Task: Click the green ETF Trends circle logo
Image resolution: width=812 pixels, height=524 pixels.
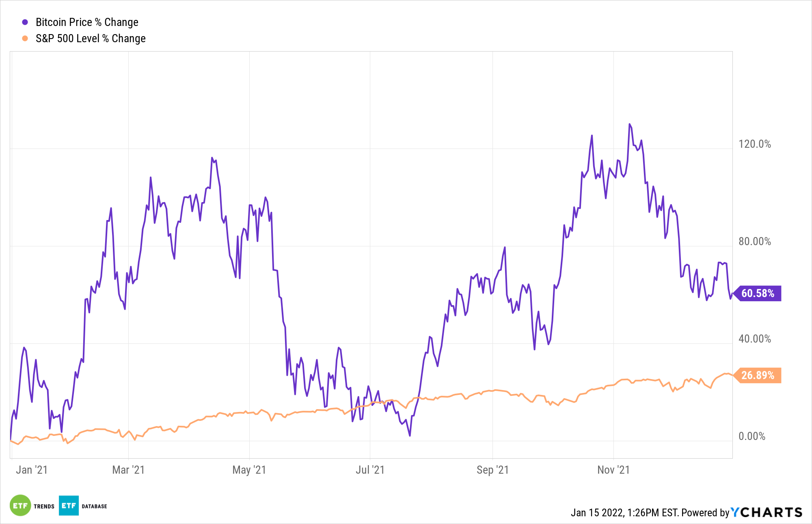Action: (x=20, y=505)
